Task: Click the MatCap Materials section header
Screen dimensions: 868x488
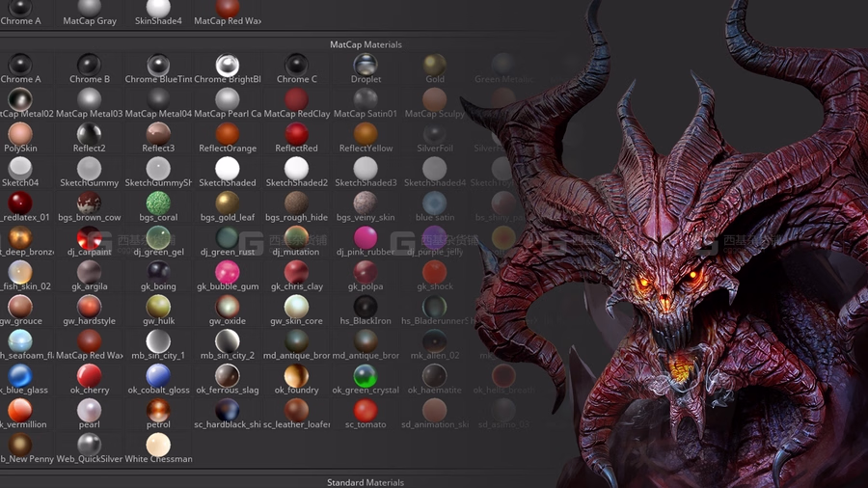Action: (x=366, y=44)
